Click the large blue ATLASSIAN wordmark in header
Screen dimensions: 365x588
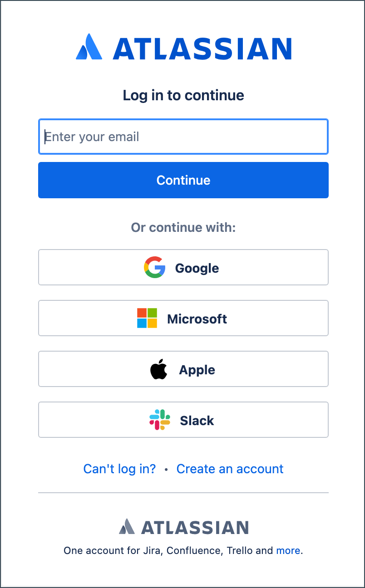(202, 48)
